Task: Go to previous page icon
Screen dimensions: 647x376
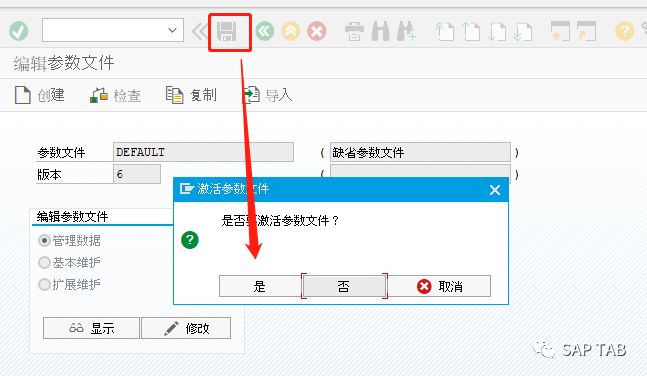Action: 471,32
